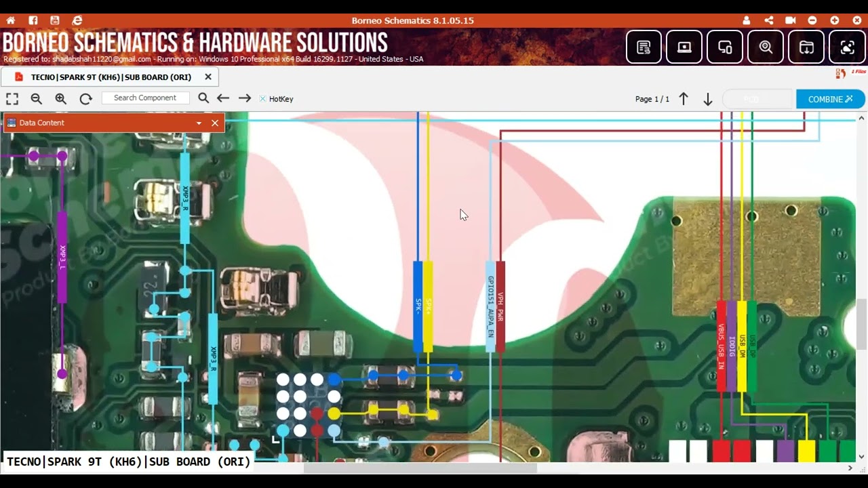This screenshot has height=488, width=868.
Task: Click the home icon in title bar
Action: (x=10, y=20)
